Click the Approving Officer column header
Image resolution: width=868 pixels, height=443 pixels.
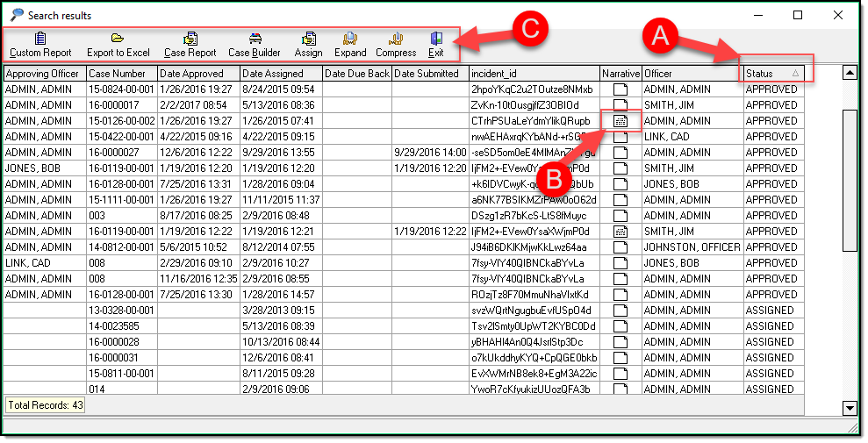coord(44,74)
